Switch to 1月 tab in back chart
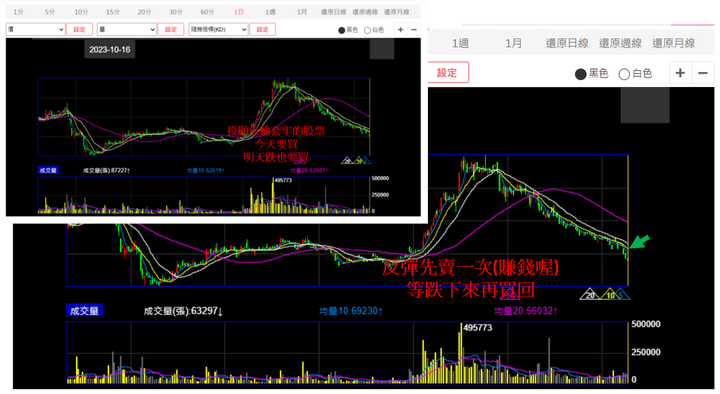720x394 pixels. coord(513,44)
